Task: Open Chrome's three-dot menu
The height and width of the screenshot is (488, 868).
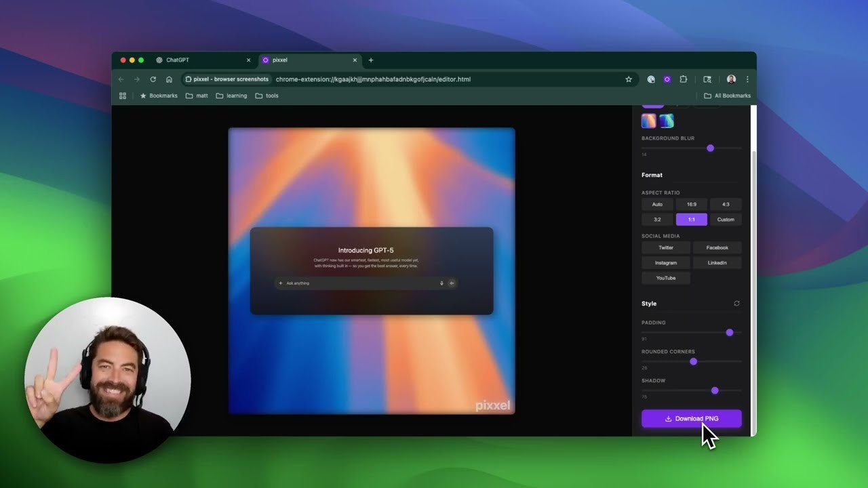Action: coord(747,79)
